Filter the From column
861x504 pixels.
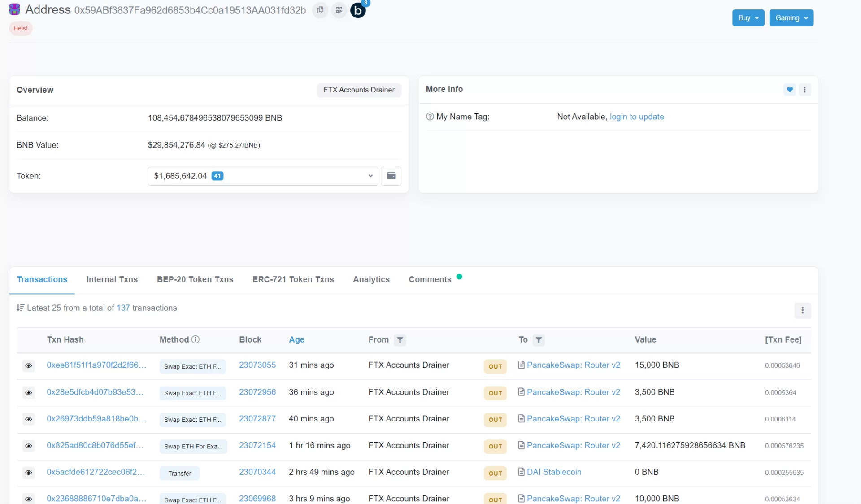(400, 340)
